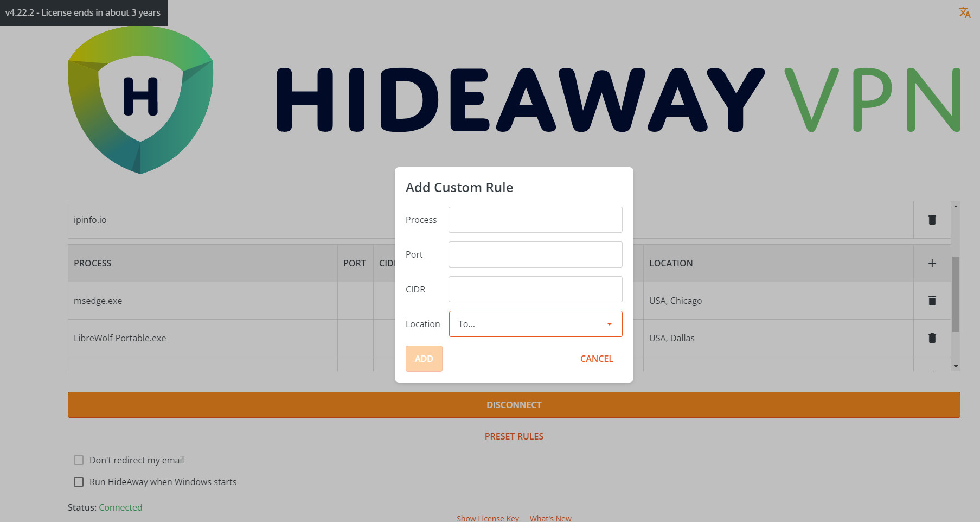Open PRESET RULES
Viewport: 980px width, 522px height.
[x=514, y=436]
